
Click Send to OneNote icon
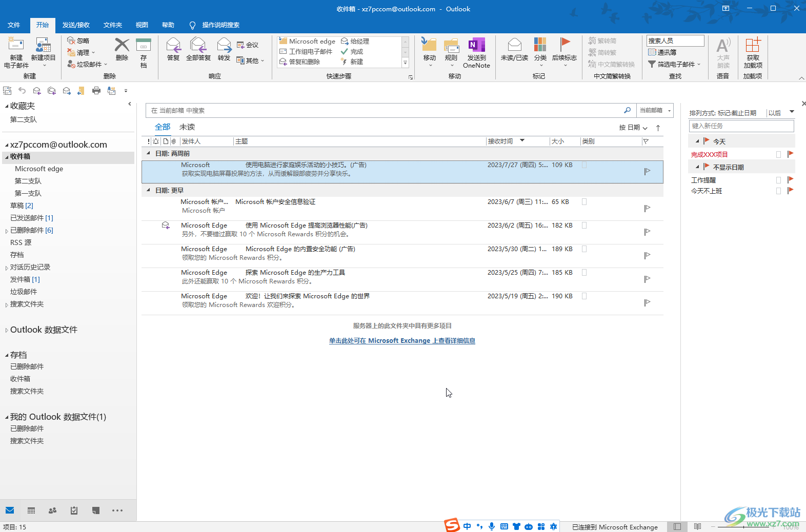point(477,45)
